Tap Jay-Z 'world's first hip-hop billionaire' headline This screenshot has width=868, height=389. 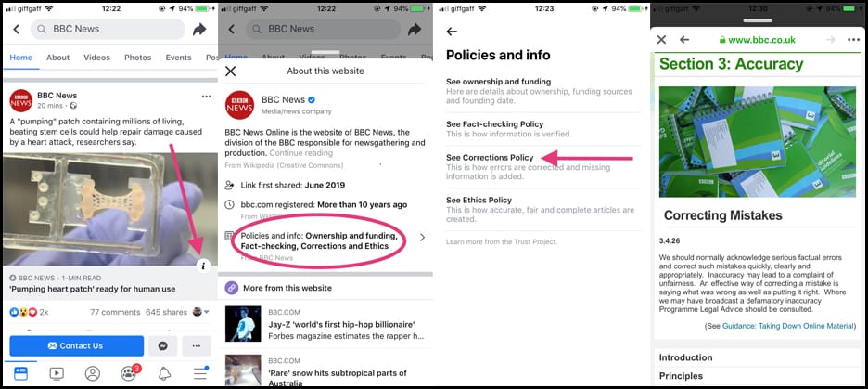[341, 324]
